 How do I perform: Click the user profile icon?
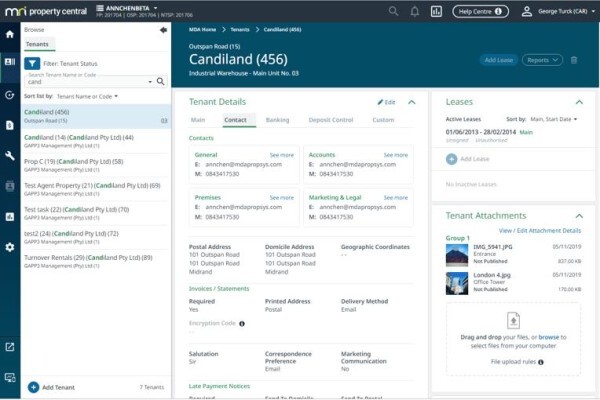click(x=527, y=11)
